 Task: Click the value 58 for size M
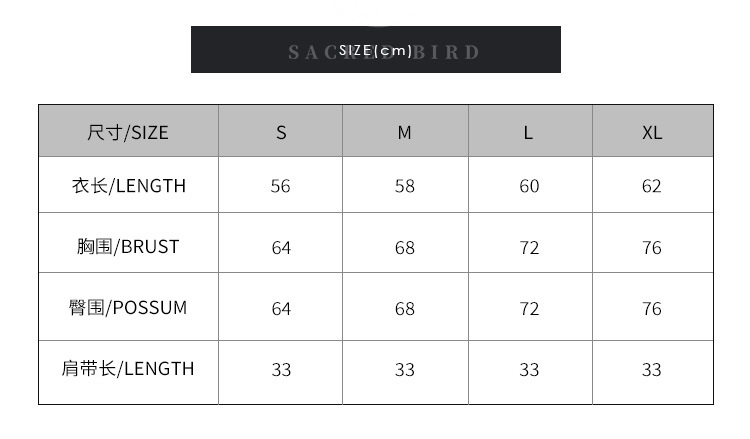coord(405,187)
